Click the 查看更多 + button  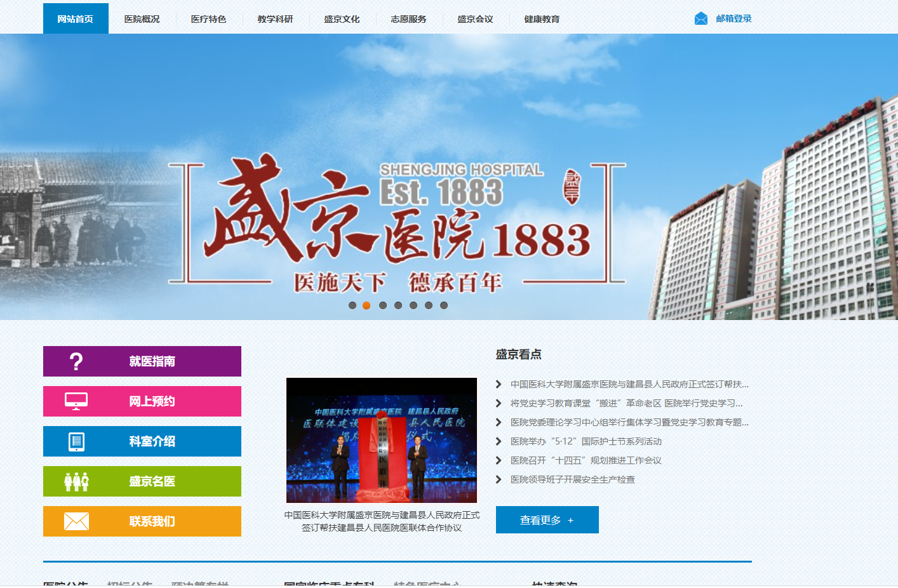point(547,520)
